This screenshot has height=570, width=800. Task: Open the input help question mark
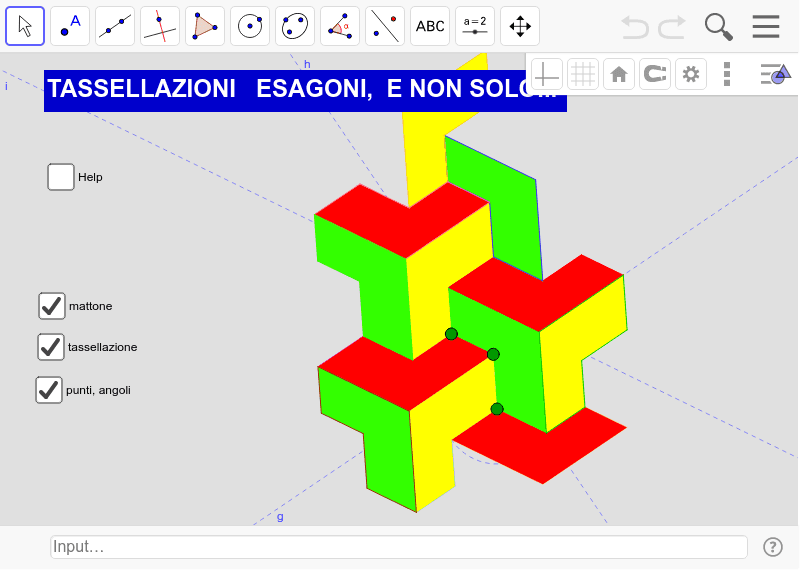(x=773, y=547)
